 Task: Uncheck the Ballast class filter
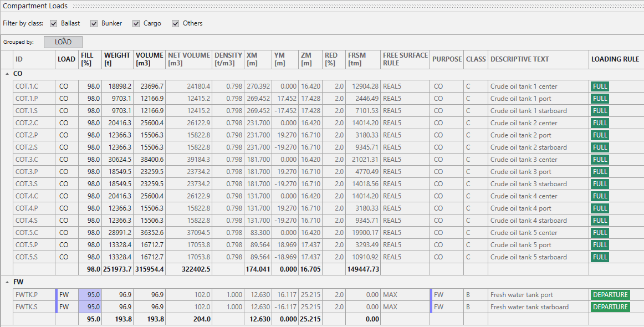(x=53, y=23)
